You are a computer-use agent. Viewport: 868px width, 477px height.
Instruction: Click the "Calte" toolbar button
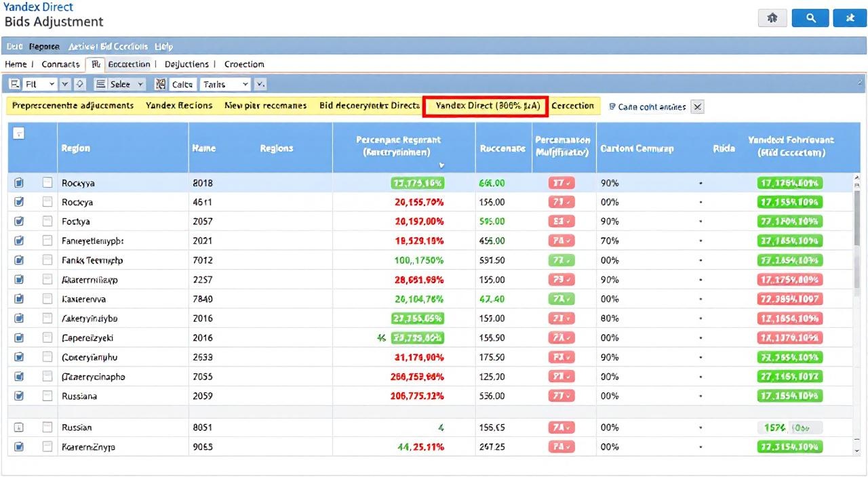click(x=182, y=84)
